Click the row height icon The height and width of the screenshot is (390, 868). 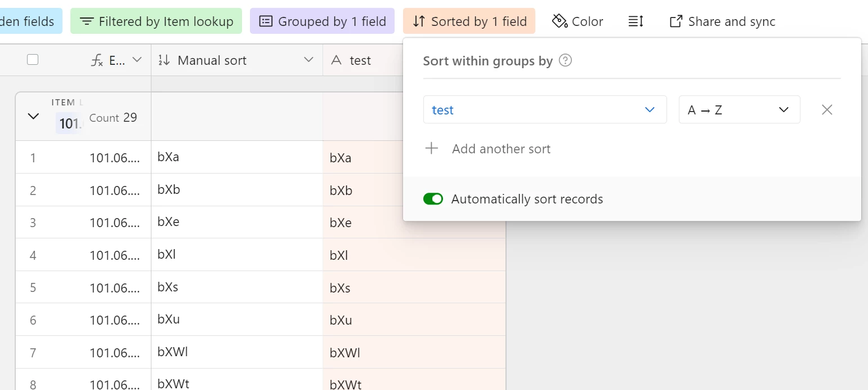(x=636, y=21)
